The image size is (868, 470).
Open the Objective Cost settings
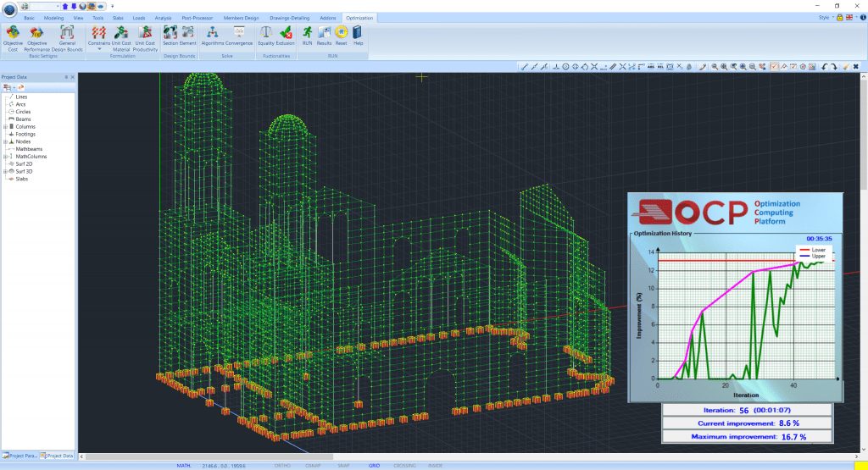pyautogui.click(x=13, y=33)
